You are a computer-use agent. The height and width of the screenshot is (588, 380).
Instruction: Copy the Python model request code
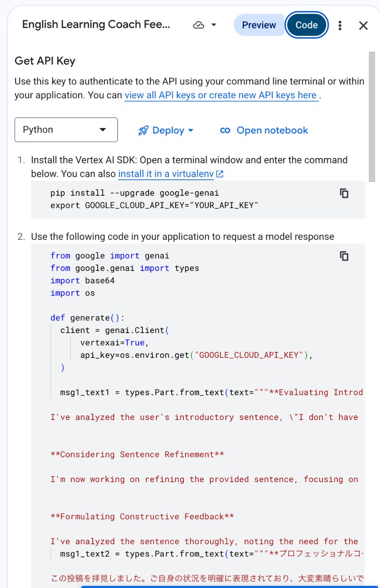[344, 256]
